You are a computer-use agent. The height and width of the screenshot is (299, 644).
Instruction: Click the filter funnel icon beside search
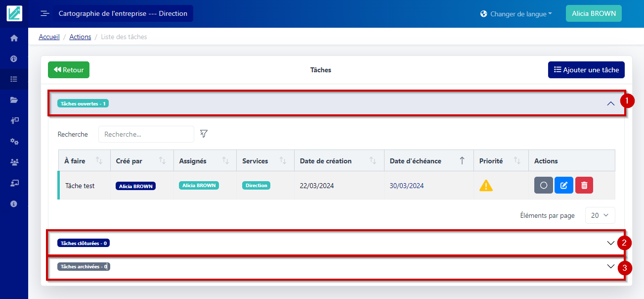pos(204,134)
